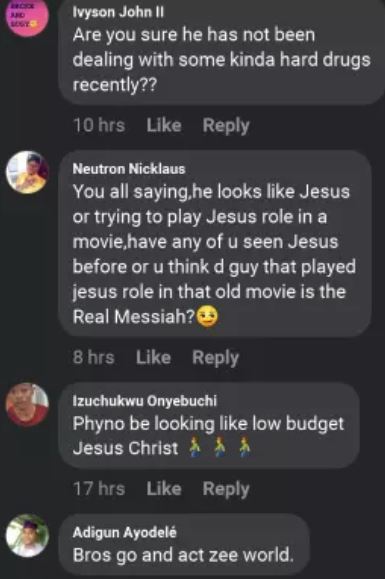Open Adigun Ayodelé's profile avatar
This screenshot has width=385, height=579.
pyautogui.click(x=27, y=535)
